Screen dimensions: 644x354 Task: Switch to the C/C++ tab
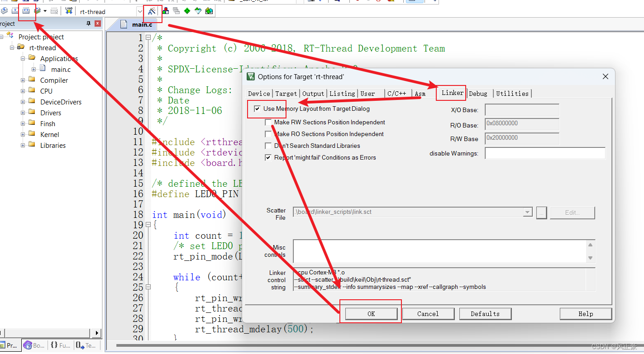click(x=397, y=94)
